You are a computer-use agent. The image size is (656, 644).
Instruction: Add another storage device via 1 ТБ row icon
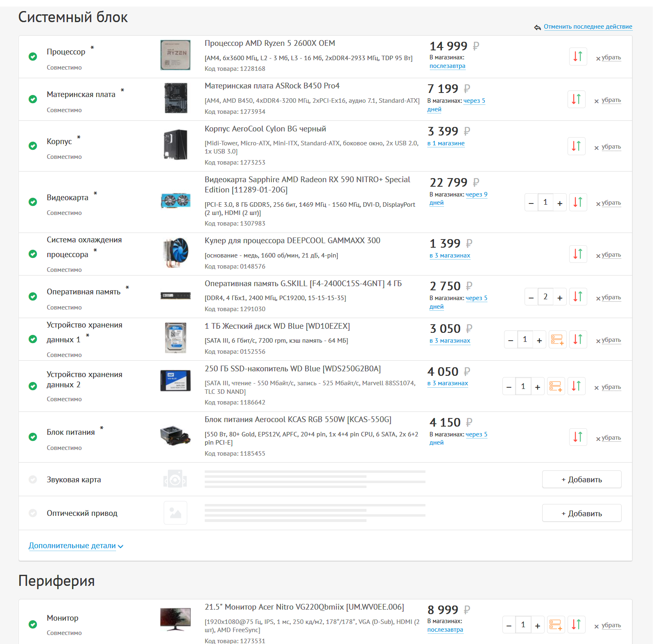[557, 339]
